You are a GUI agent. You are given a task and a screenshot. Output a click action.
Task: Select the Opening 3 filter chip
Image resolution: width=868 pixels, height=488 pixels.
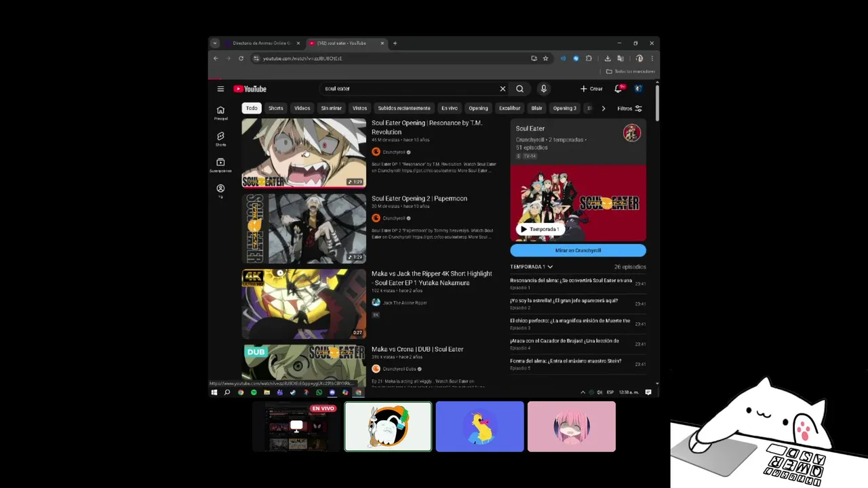click(565, 108)
